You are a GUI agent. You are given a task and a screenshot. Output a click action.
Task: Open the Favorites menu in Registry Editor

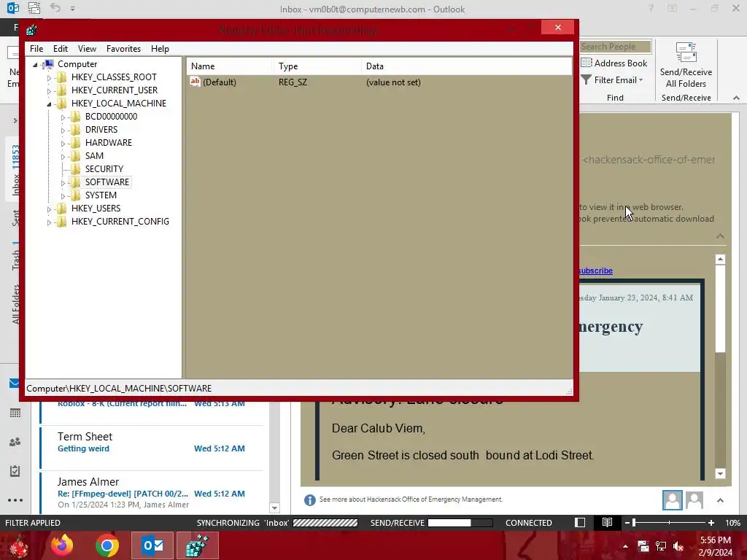pyautogui.click(x=123, y=49)
